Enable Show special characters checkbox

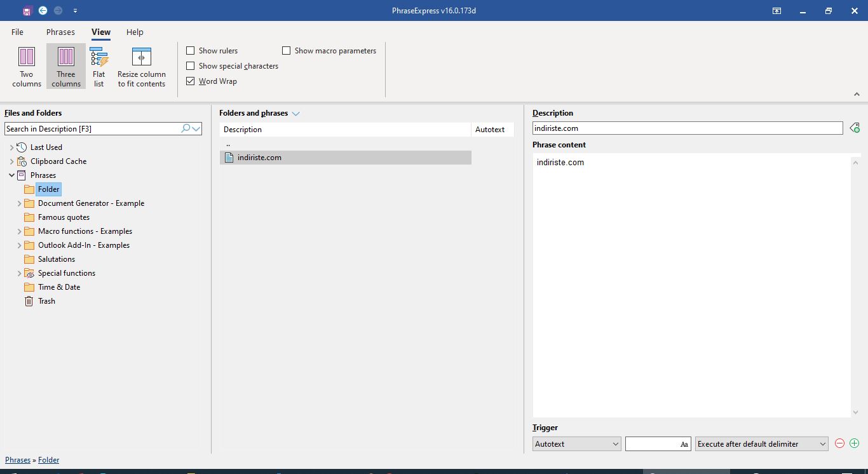[x=191, y=66]
